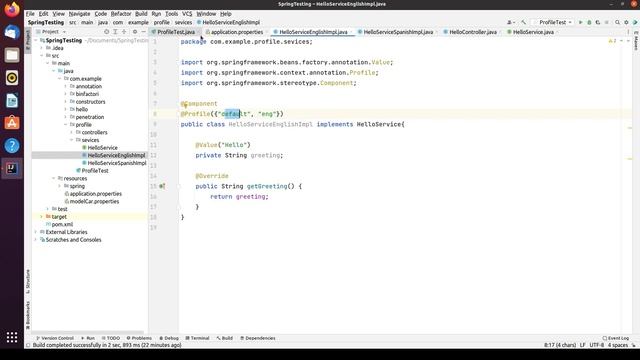Open Rhythmbox from the dock
This screenshot has height=360, width=640.
[12, 78]
